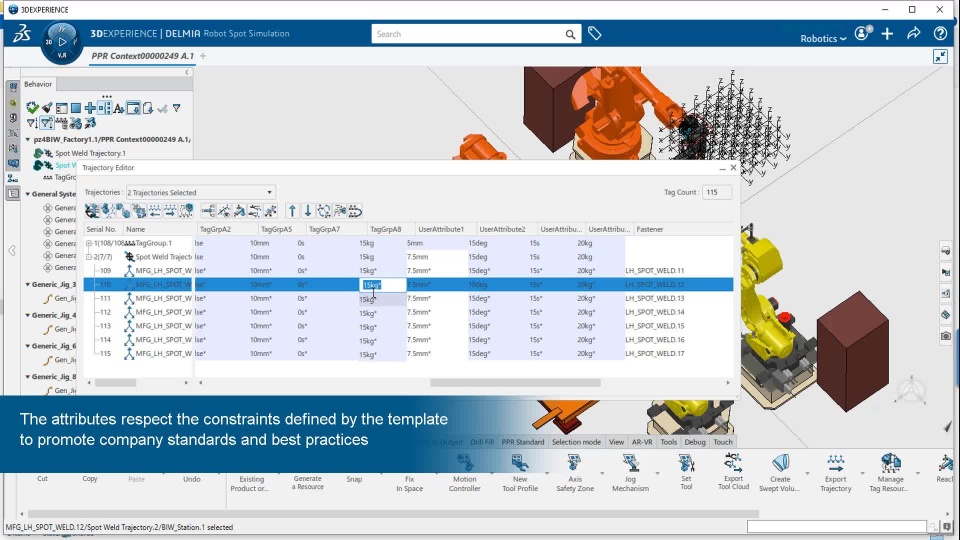This screenshot has height=540, width=960.
Task: Click the compass play button
Action: [62, 42]
